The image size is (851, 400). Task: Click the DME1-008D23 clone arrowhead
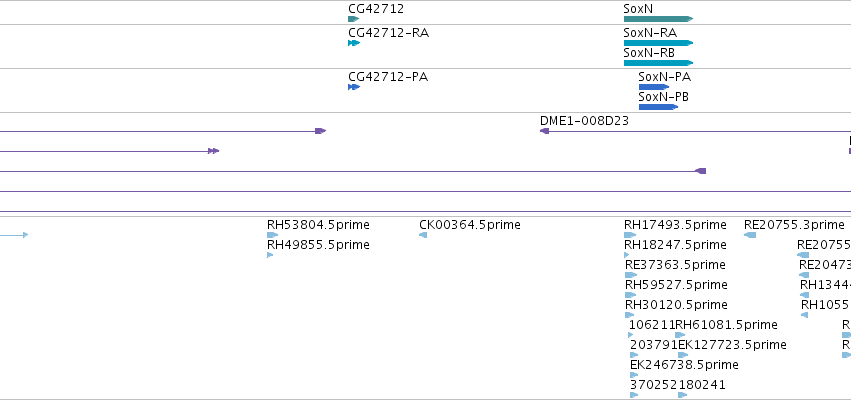(544, 131)
